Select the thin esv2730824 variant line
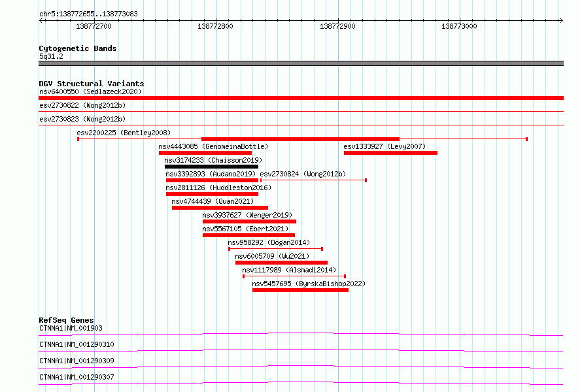 [x=313, y=180]
